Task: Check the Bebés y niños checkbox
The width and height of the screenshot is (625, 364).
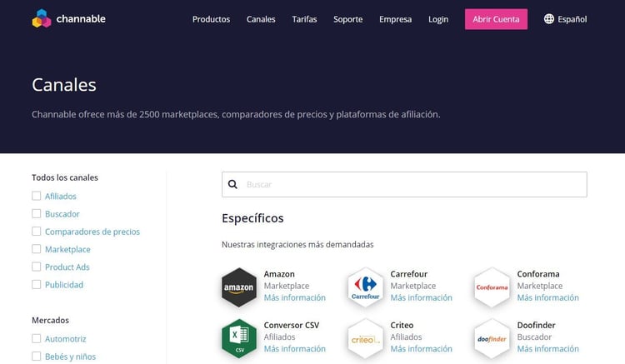Action: 37,356
